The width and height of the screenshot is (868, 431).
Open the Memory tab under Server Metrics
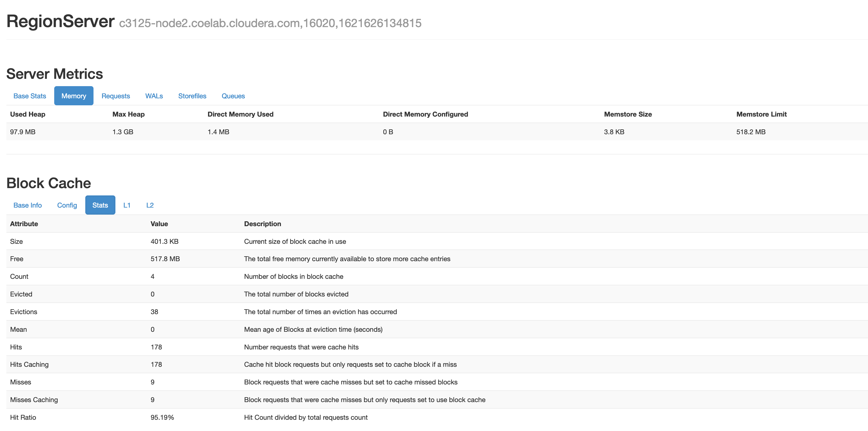click(x=73, y=96)
